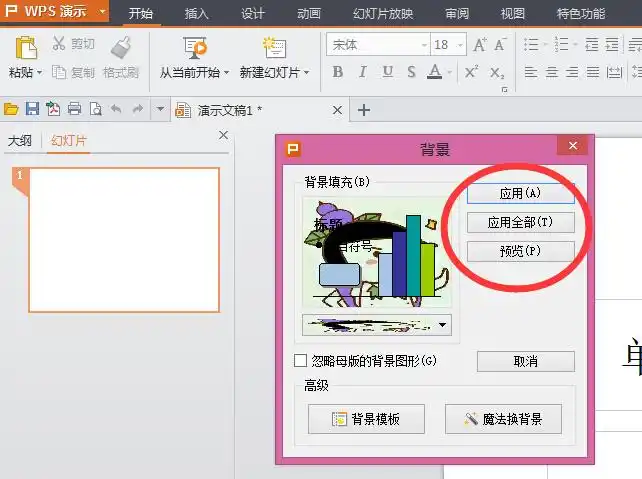Switch to 动画 ribbon tab
Viewport: 642px width, 479px height.
tap(309, 14)
